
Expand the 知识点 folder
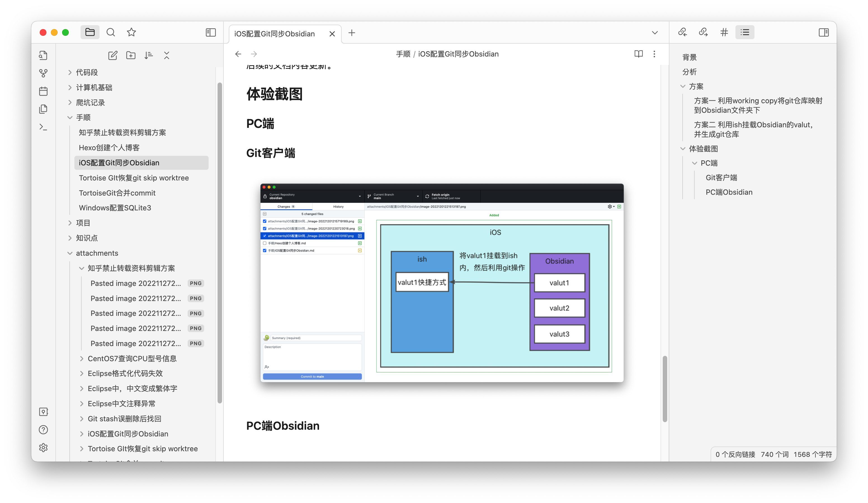tap(70, 238)
